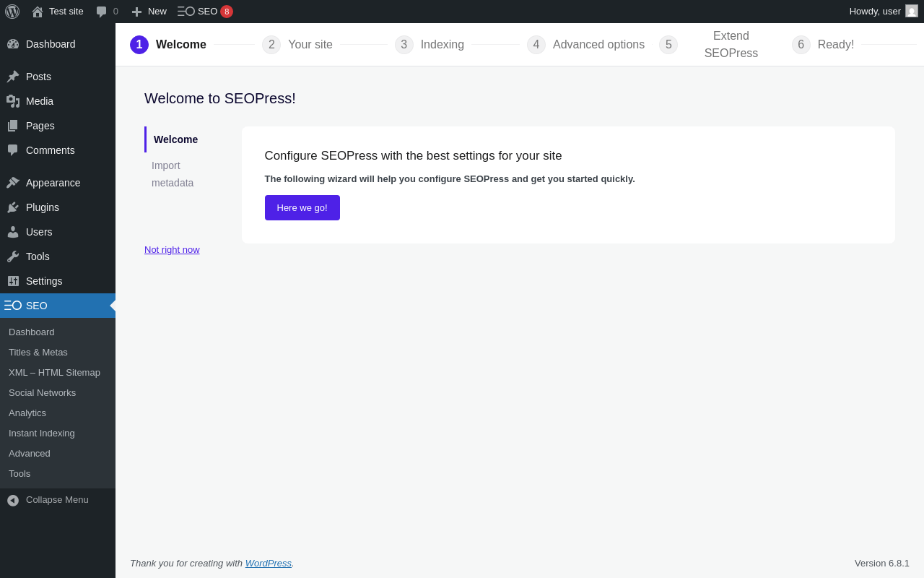Go to the Extend SEOPress wizard step
Viewport: 924px width, 578px height.
pos(731,45)
